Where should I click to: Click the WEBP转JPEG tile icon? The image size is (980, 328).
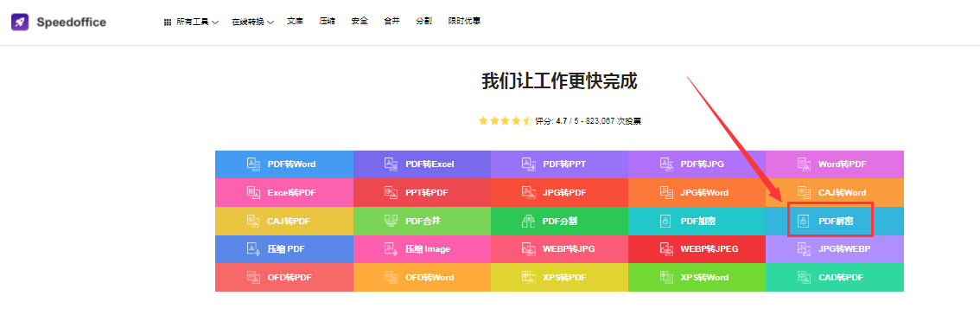(x=666, y=249)
